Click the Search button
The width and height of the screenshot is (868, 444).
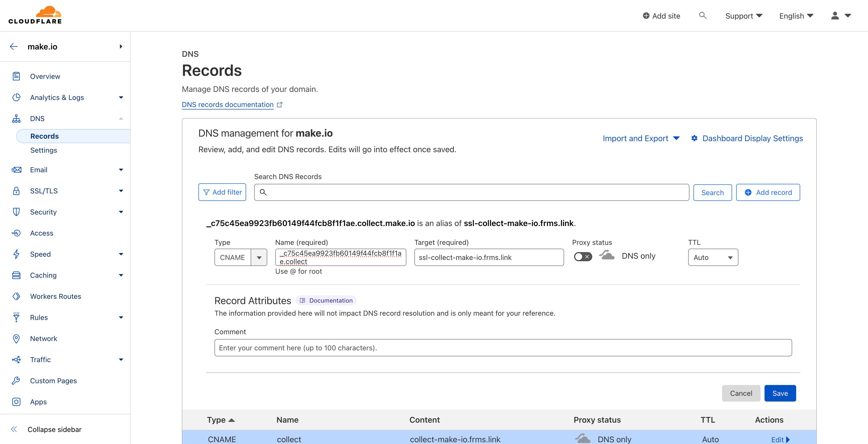click(x=712, y=193)
